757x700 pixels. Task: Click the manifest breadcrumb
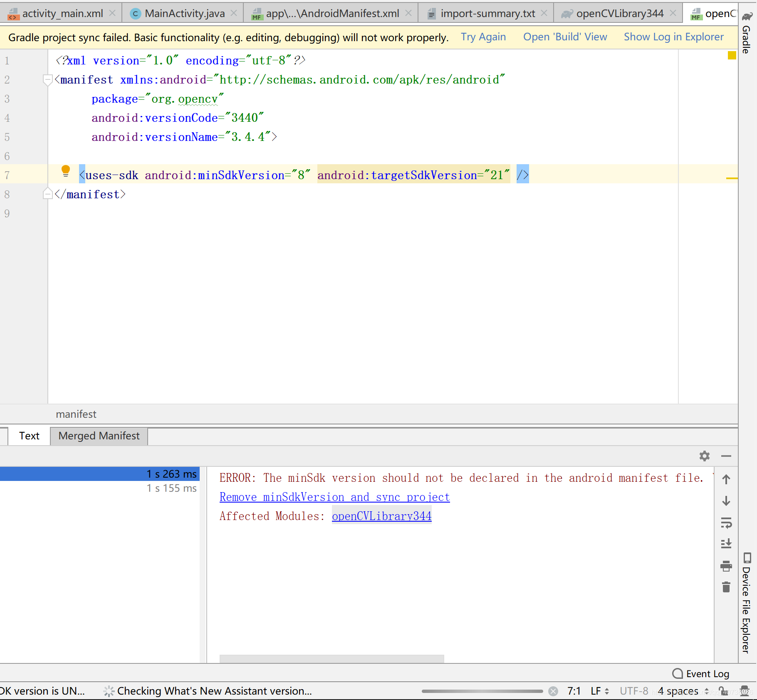pyautogui.click(x=76, y=414)
